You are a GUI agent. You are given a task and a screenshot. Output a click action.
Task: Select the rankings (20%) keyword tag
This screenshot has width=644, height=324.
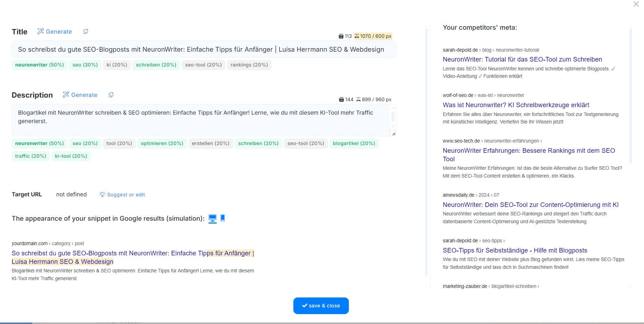tap(249, 65)
